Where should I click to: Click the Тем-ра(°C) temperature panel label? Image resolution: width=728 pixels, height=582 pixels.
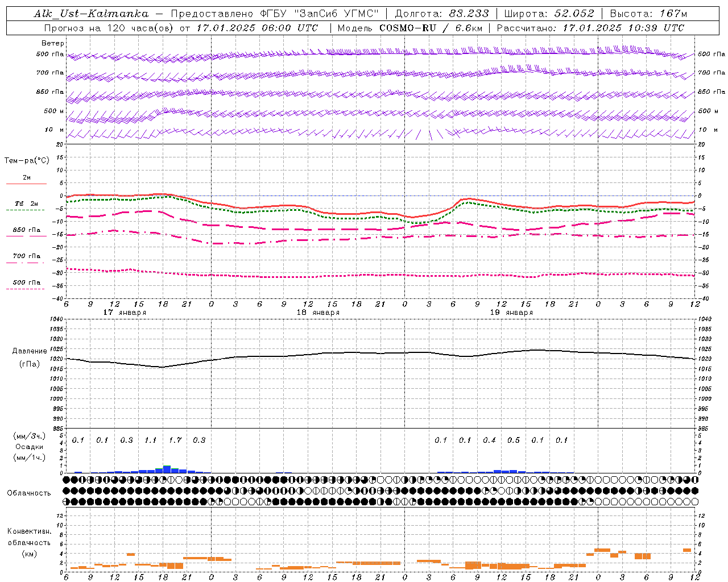click(x=27, y=161)
